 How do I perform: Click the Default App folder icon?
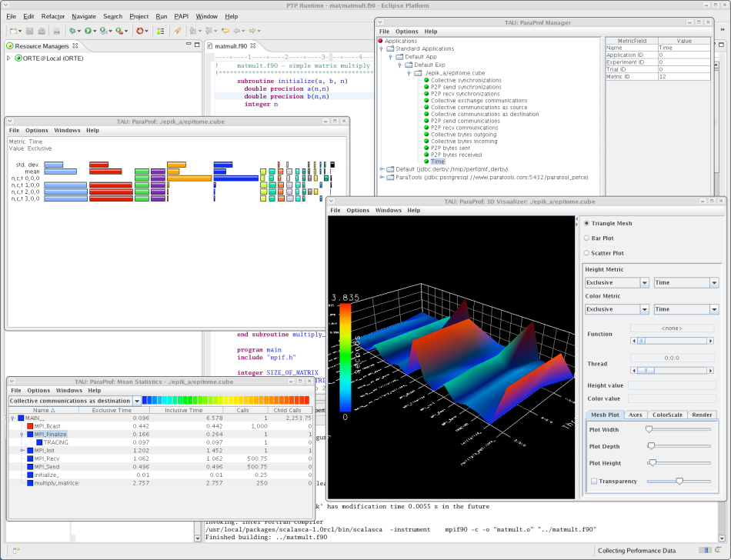(x=399, y=57)
